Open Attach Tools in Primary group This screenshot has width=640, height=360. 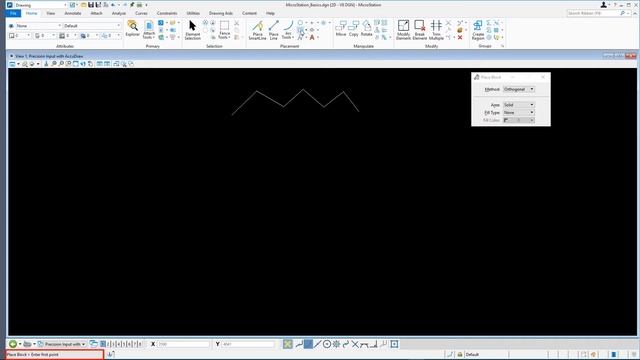point(149,30)
